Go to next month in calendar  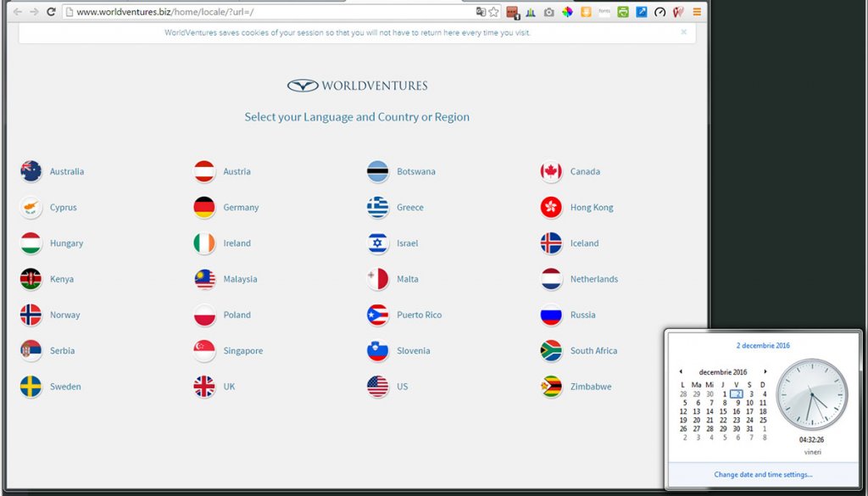pos(765,372)
